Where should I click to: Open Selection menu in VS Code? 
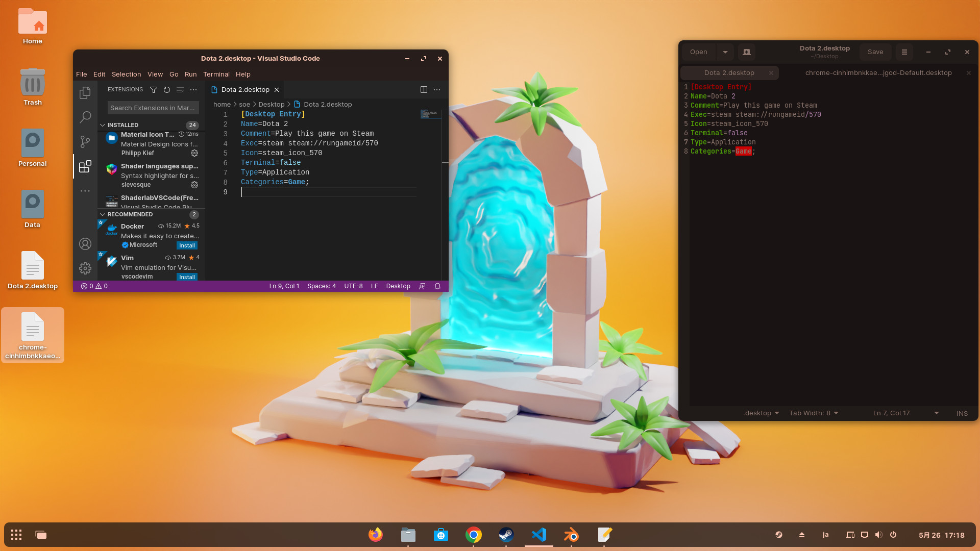click(x=126, y=74)
